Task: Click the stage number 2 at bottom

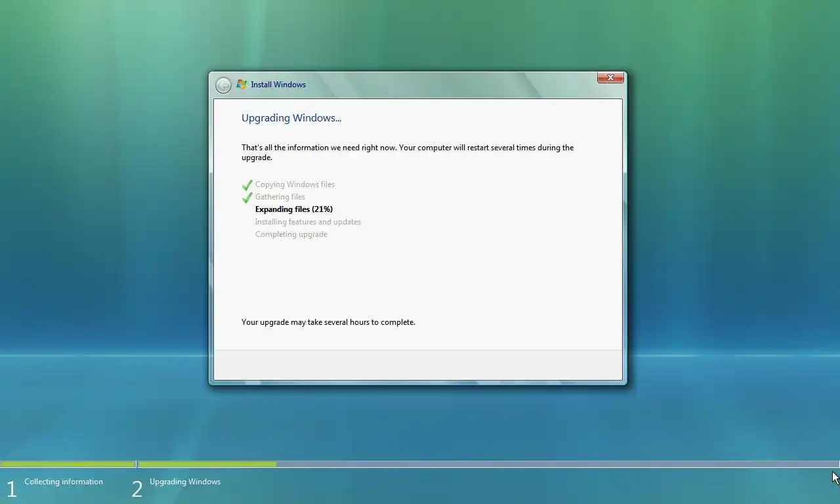Action: [136, 489]
